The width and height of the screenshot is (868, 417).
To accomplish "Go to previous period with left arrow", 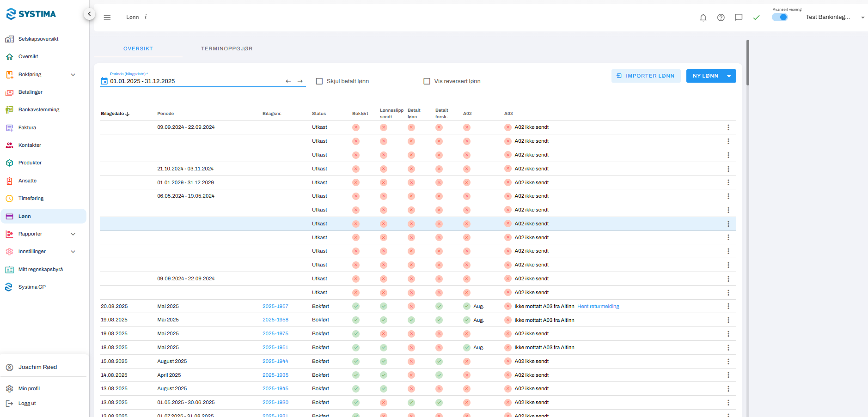I will pyautogui.click(x=288, y=81).
